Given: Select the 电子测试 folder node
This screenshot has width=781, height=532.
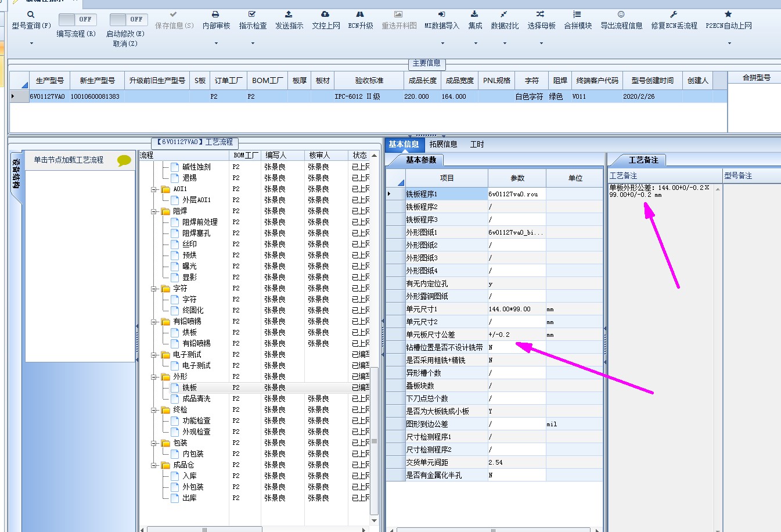Looking at the screenshot, I should point(187,354).
